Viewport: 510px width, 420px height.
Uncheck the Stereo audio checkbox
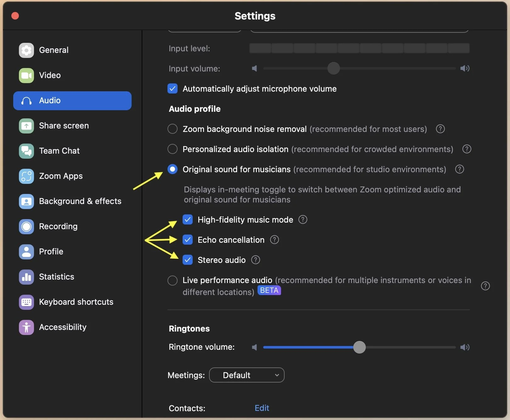[188, 260]
